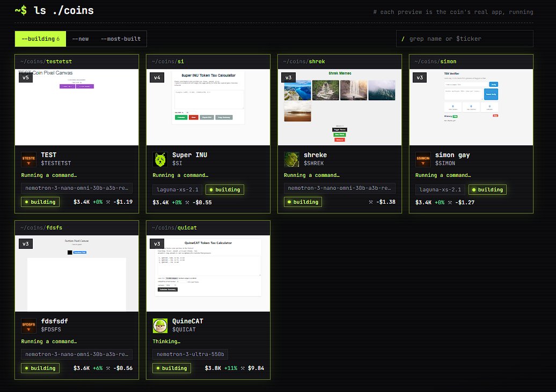Screen dimensions: 556x392
Task: Open the Super INU Token Tax Calculator preview
Action: click(208, 107)
